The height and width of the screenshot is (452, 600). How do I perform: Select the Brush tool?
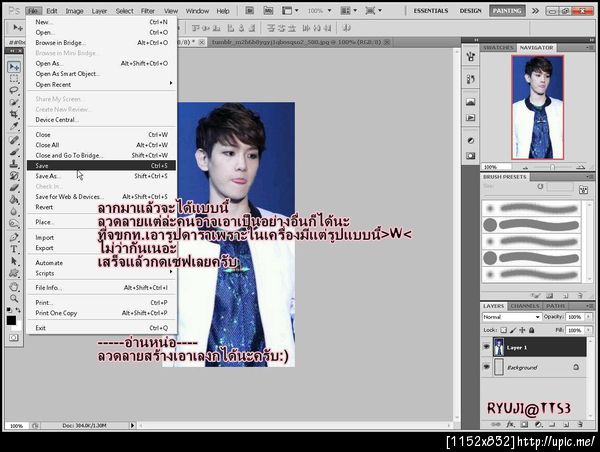[14, 152]
